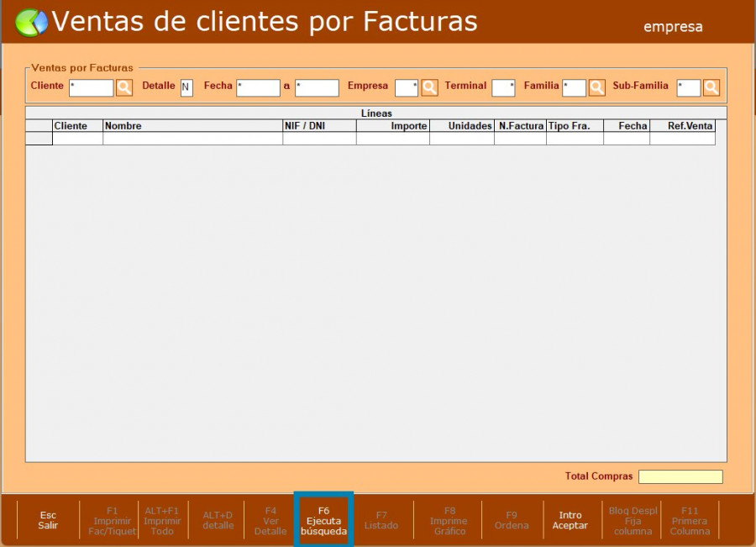This screenshot has height=547, width=756.
Task: Click the yellow Total Compras field
Action: [x=680, y=476]
